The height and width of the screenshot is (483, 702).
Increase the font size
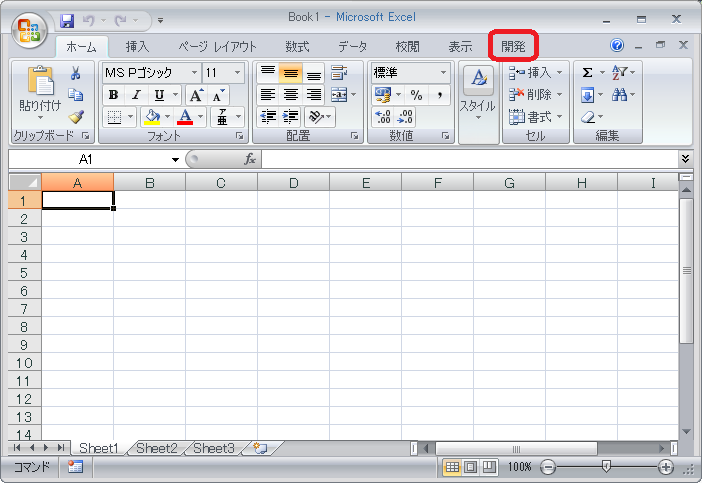coord(197,95)
